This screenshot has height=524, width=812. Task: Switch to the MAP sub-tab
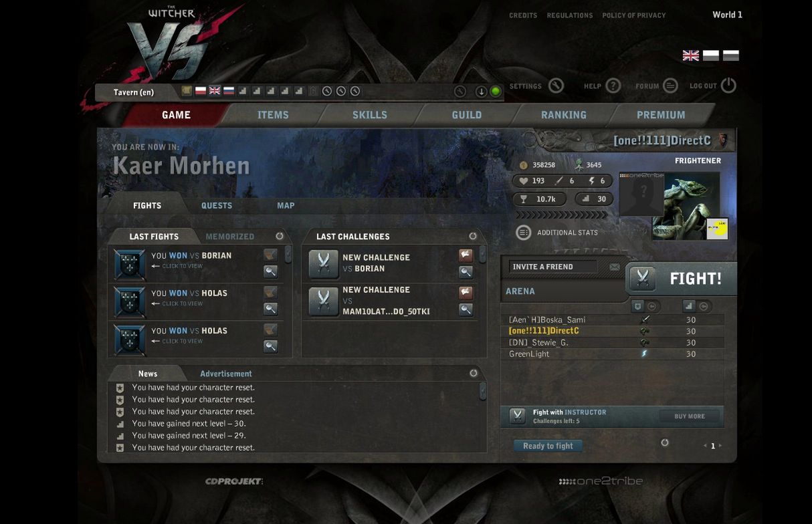coord(286,205)
